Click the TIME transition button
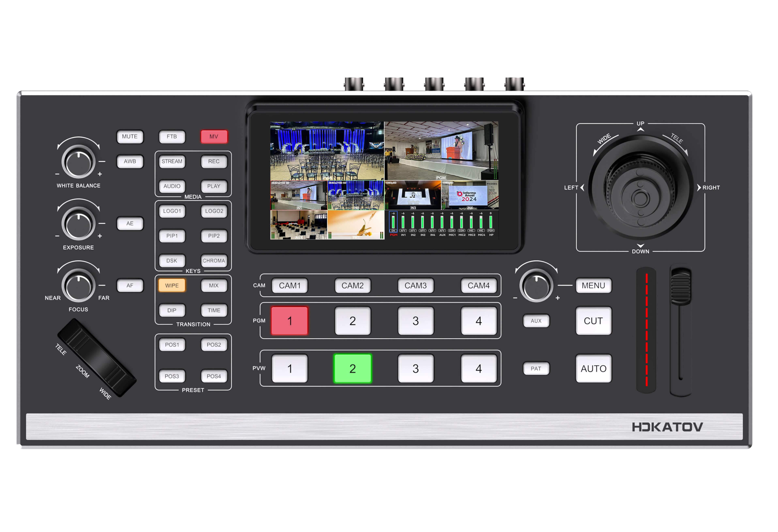This screenshot has height=532, width=778. (214, 310)
